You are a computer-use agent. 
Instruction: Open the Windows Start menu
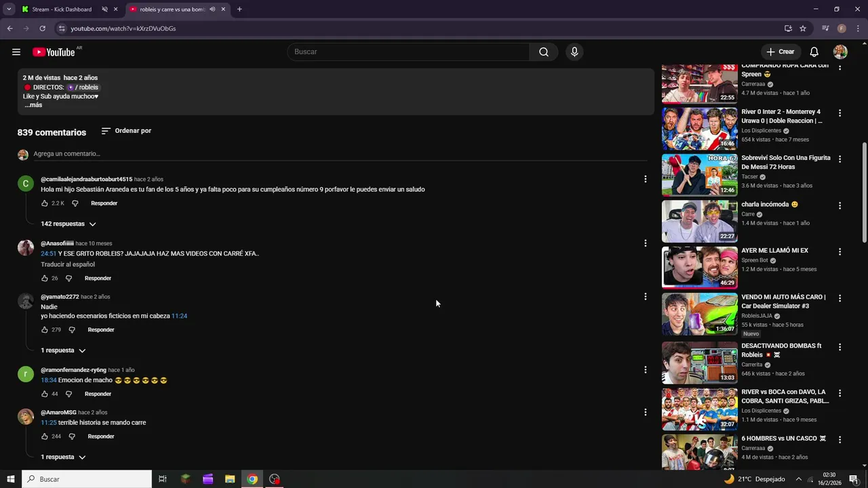pos(11,479)
